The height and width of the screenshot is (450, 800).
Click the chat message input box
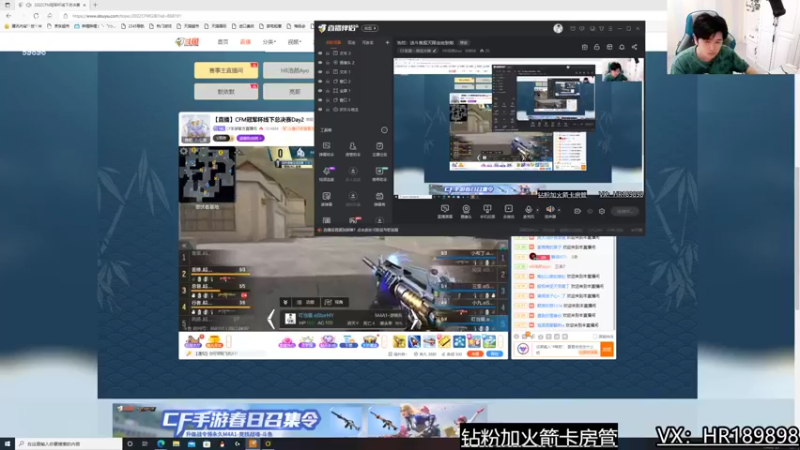click(x=565, y=349)
